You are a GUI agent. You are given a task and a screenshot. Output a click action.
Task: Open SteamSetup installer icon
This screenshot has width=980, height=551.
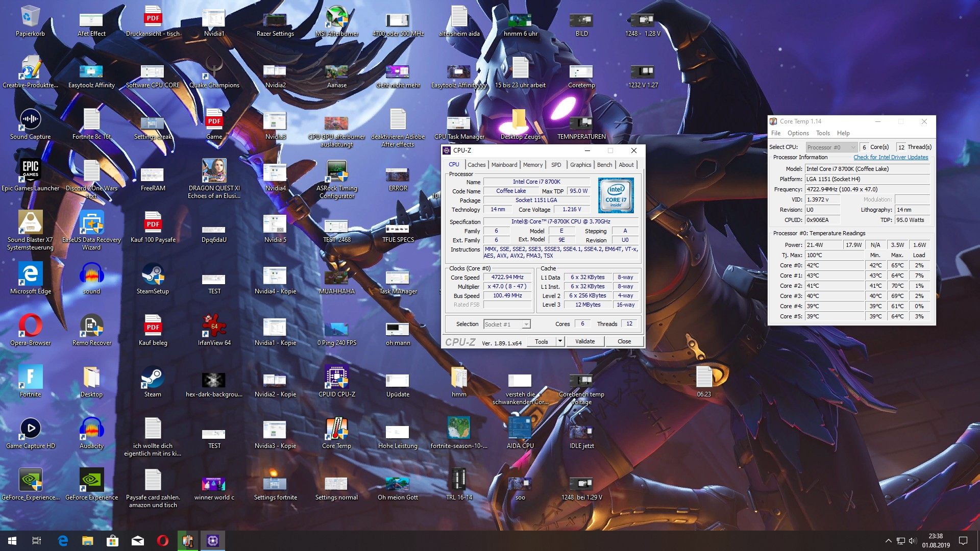tap(153, 279)
